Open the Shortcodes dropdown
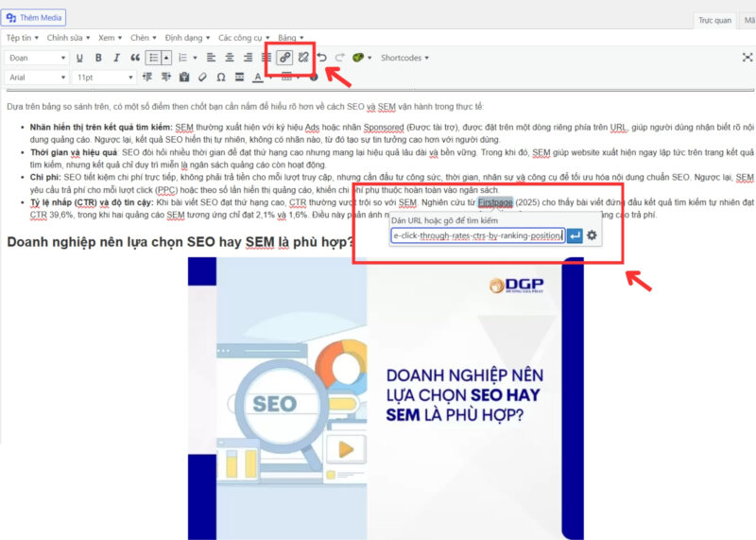Screen dimensions: 756x540 (x=404, y=58)
